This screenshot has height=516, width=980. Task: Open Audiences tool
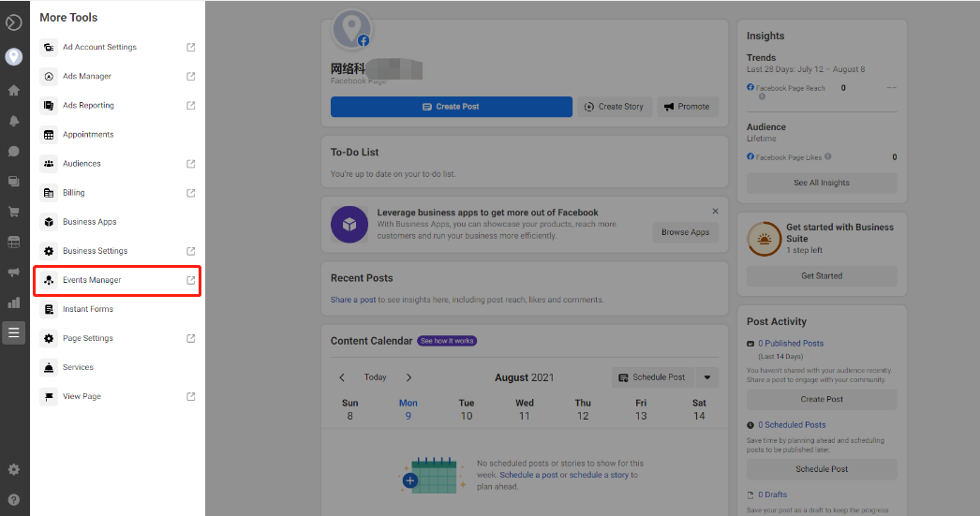(117, 164)
